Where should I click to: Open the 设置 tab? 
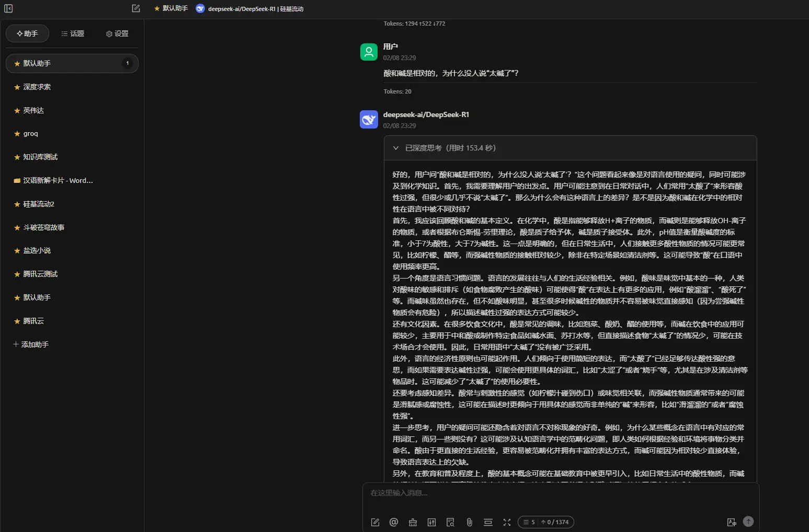(116, 33)
